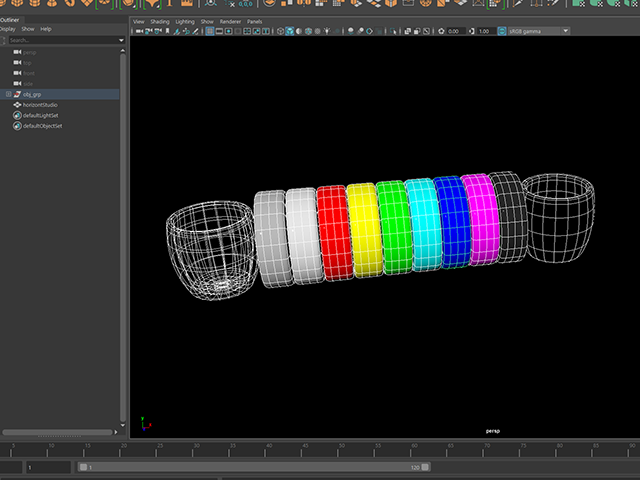Click the Gamma reset icon

[472, 31]
